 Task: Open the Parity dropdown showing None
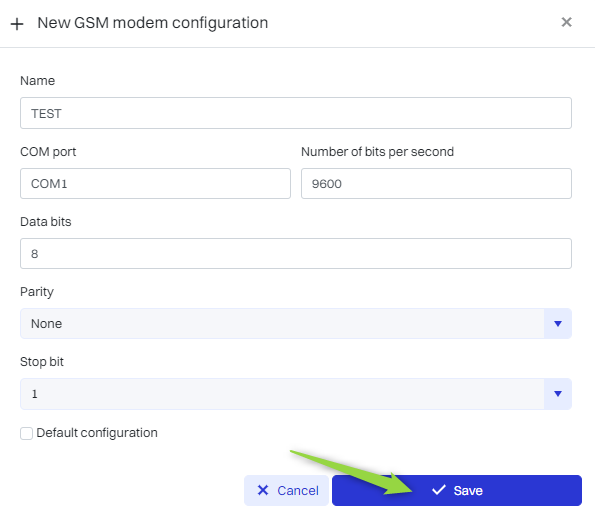pos(296,323)
